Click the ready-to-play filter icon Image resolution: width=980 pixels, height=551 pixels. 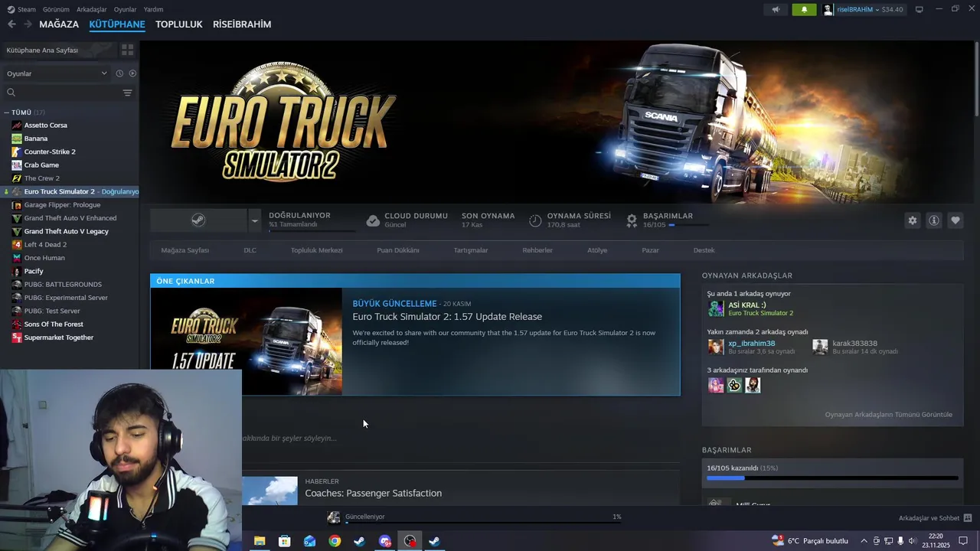click(132, 73)
